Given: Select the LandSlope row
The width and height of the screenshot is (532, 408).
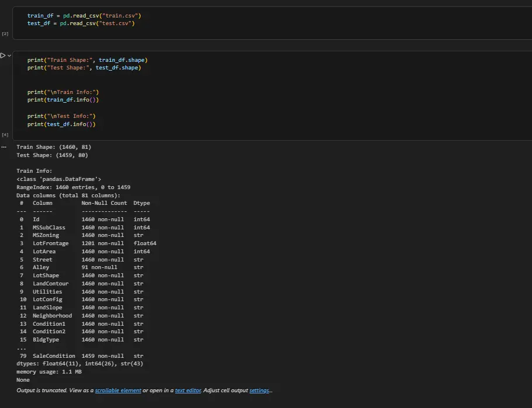Looking at the screenshot, I should click(81, 308).
